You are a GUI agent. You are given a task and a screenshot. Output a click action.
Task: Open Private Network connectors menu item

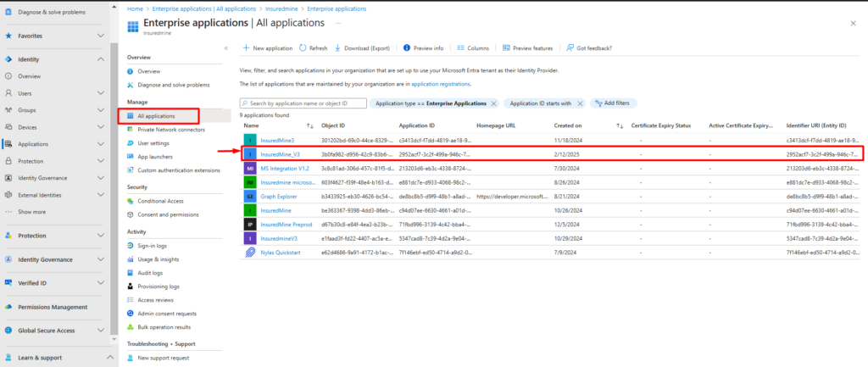(x=171, y=130)
